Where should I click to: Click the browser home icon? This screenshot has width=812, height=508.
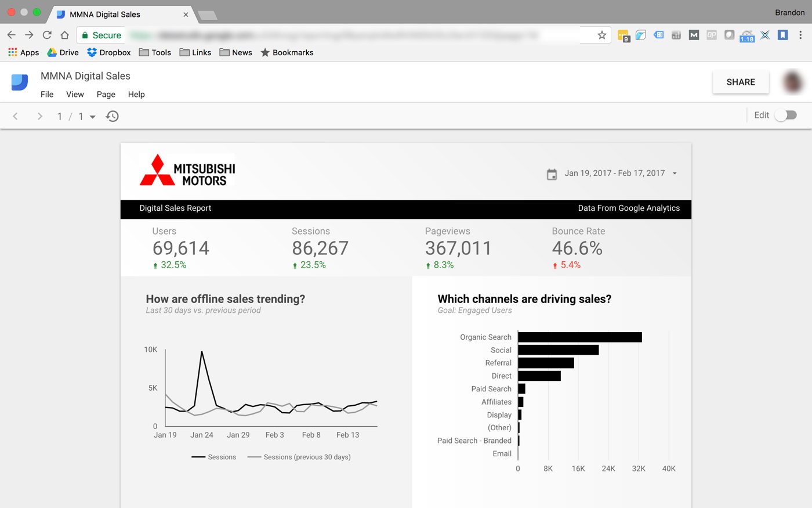[64, 35]
